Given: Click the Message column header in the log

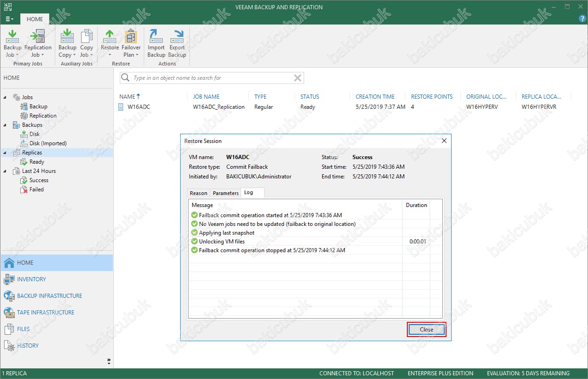Looking at the screenshot, I should [x=295, y=205].
